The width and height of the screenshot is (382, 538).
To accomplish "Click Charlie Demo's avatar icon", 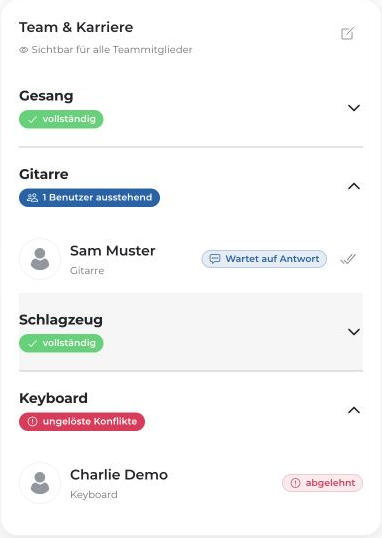I will coord(40,483).
